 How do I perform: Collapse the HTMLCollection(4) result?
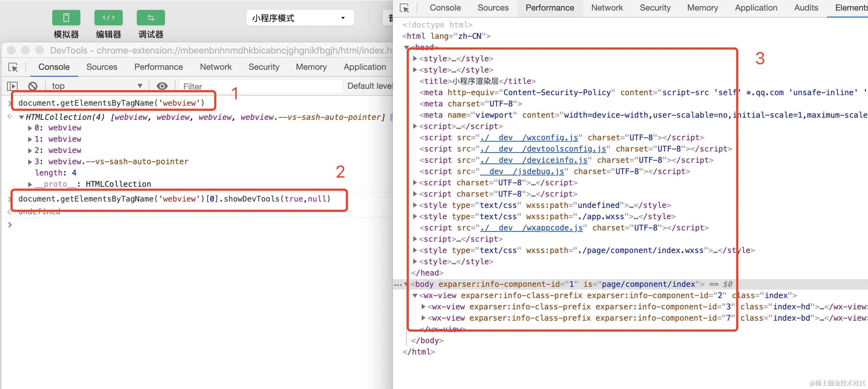tap(22, 117)
